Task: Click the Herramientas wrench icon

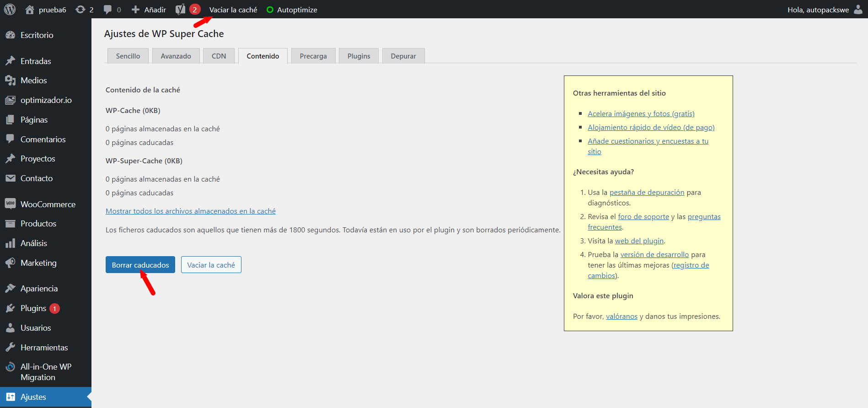Action: (11, 348)
